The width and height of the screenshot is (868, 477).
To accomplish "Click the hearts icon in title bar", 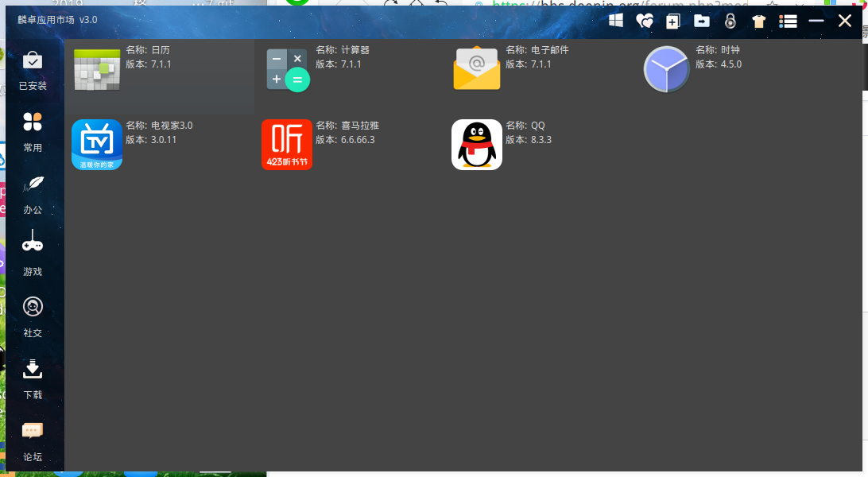I will [645, 21].
